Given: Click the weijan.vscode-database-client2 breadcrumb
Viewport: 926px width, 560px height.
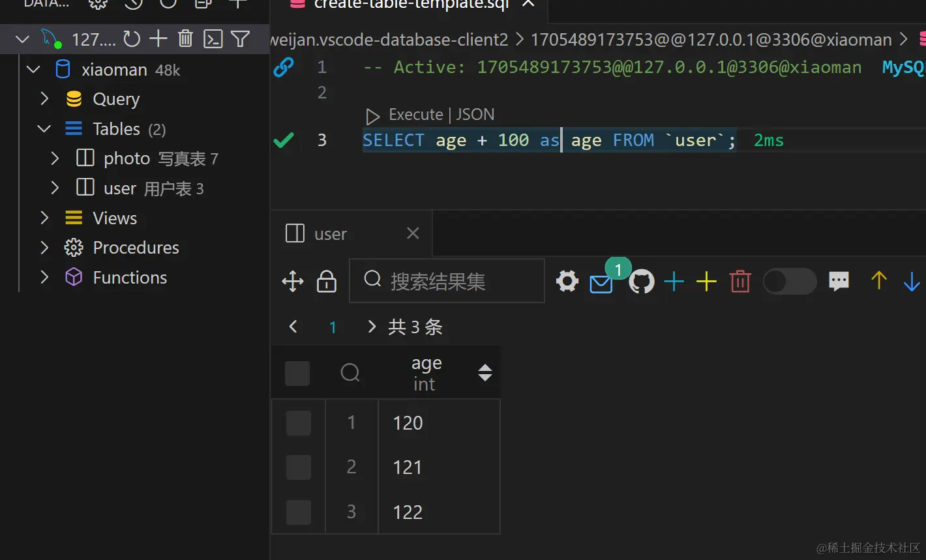Looking at the screenshot, I should pos(389,40).
